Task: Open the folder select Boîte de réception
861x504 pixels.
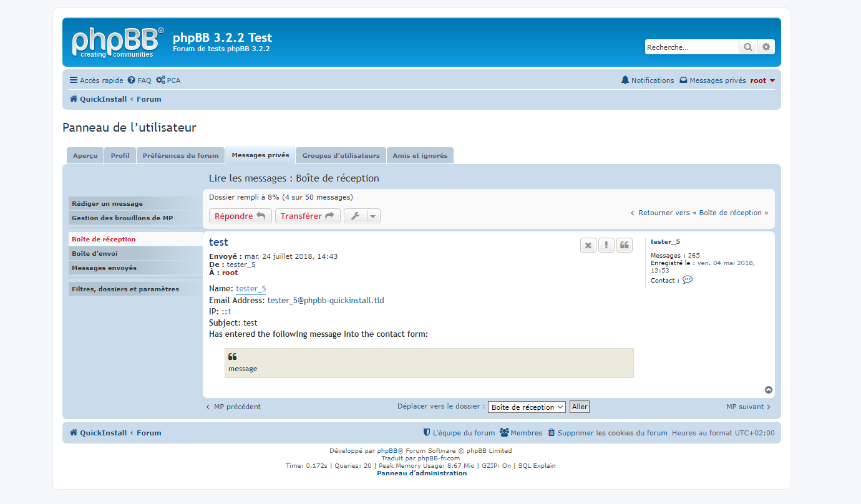Action: [x=527, y=407]
